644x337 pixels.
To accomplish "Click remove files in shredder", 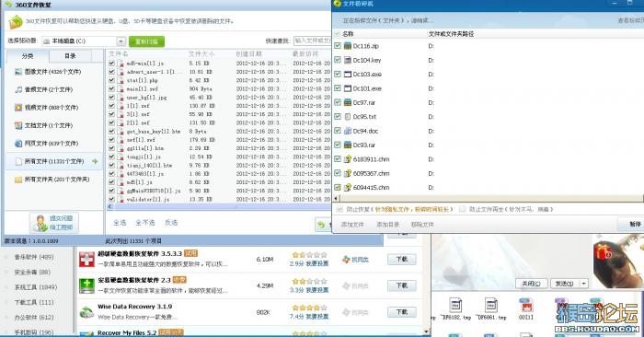I will tap(422, 225).
